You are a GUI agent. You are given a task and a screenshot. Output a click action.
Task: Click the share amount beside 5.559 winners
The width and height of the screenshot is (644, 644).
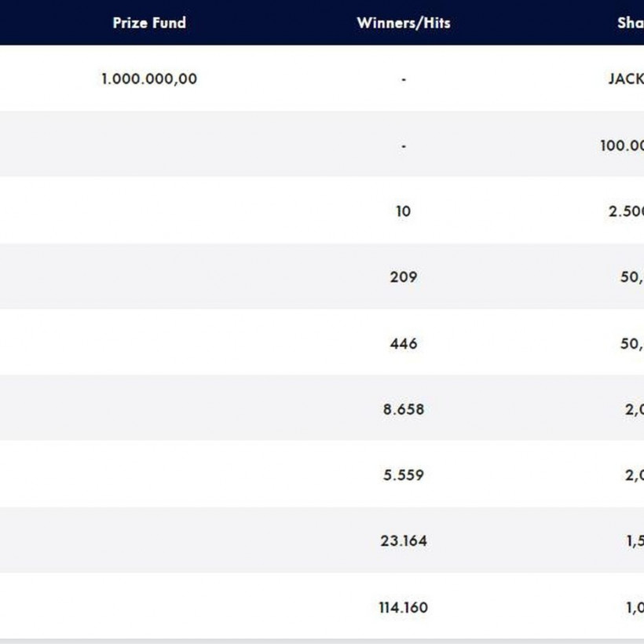pos(634,475)
